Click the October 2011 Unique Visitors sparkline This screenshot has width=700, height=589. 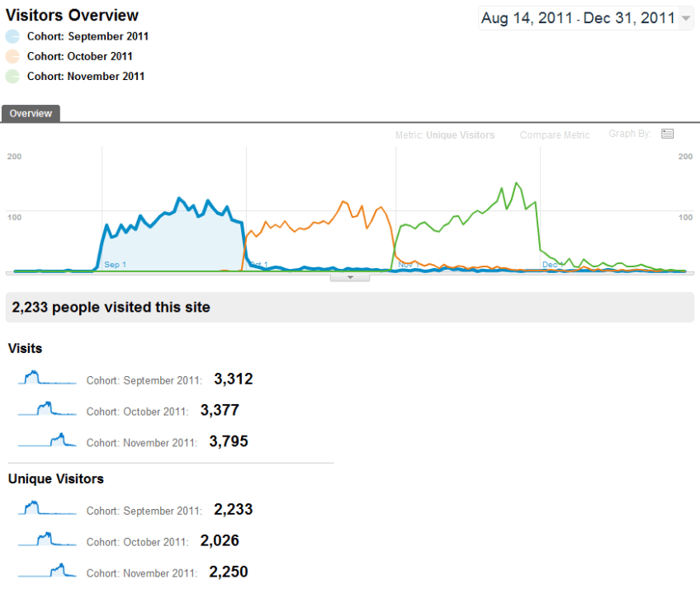[46, 539]
